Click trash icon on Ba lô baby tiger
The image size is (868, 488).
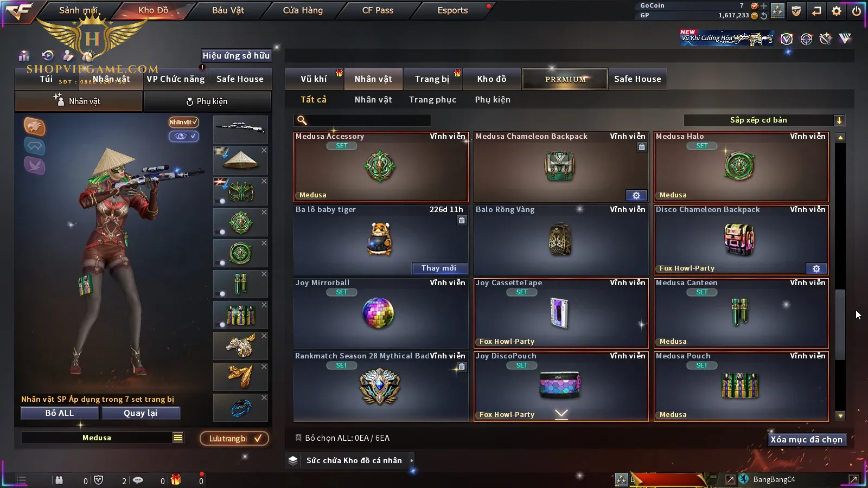coord(462,220)
